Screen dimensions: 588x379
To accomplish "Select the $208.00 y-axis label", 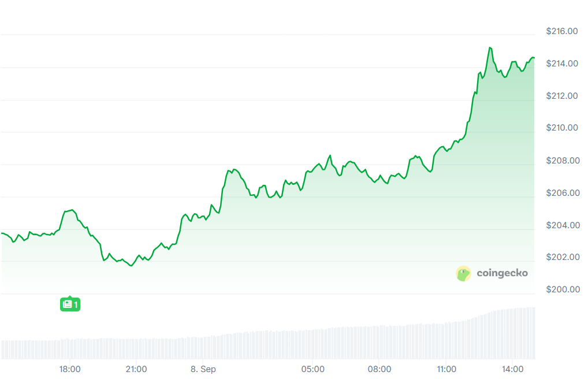I will pos(561,161).
